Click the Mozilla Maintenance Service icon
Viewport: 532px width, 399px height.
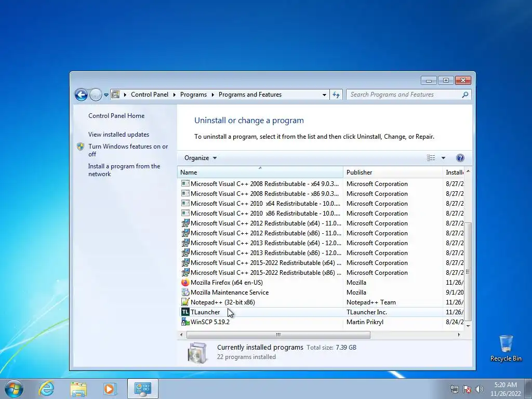click(x=185, y=292)
